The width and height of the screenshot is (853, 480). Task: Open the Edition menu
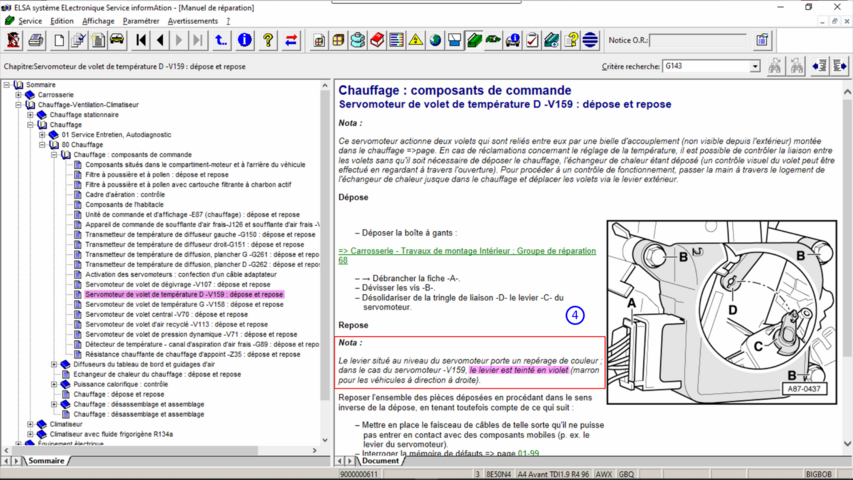click(x=61, y=21)
